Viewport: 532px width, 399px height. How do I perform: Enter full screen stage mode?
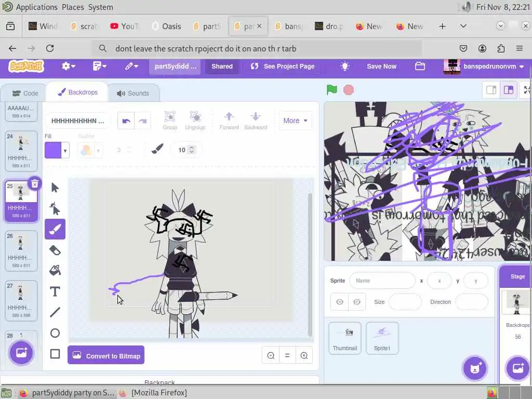coord(526,90)
